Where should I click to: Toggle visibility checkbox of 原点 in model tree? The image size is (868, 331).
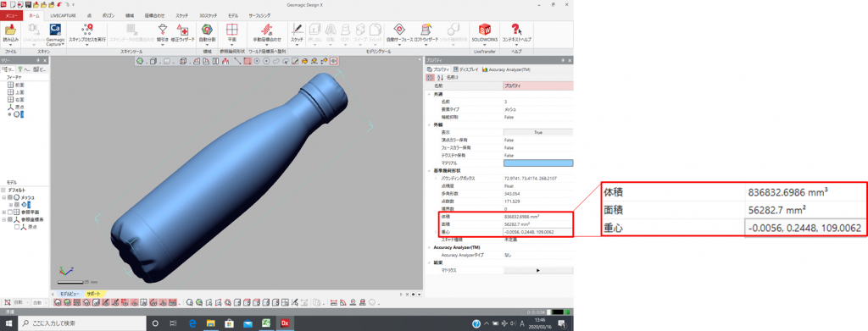click(x=17, y=227)
